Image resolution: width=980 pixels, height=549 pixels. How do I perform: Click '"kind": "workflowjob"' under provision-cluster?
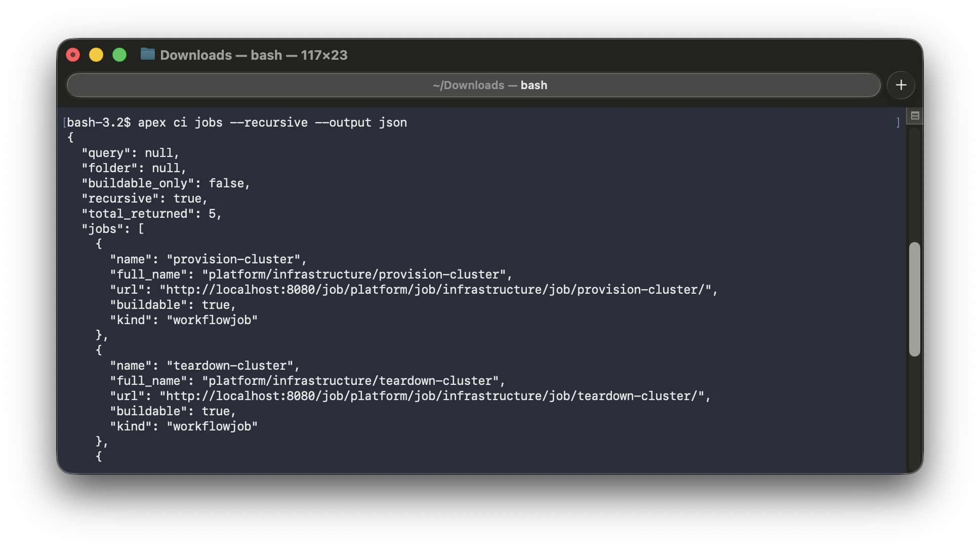point(183,320)
